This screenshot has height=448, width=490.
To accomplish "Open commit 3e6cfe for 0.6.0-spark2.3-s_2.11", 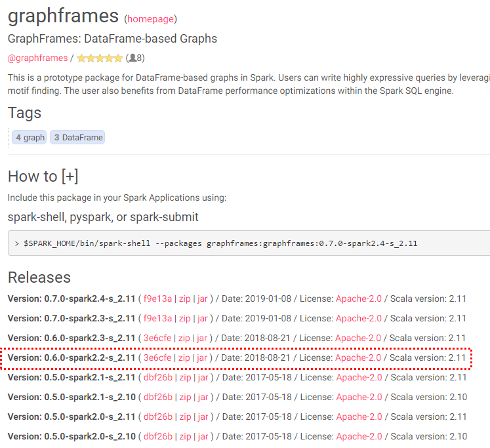I will (x=157, y=338).
